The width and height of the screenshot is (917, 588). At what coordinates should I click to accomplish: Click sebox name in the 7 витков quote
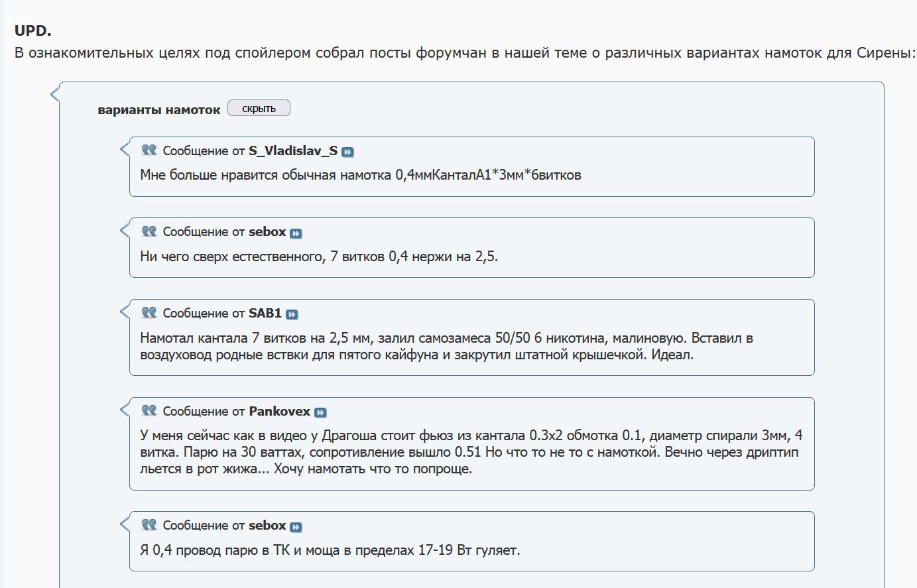[x=267, y=231]
